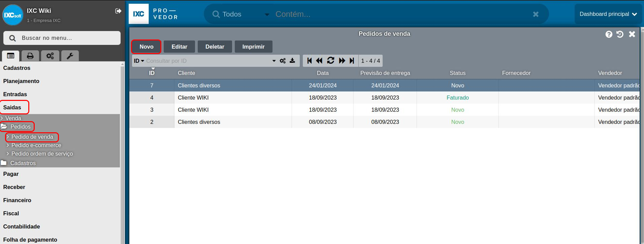644x244 pixels.
Task: Go to next page of records
Action: pos(342,61)
